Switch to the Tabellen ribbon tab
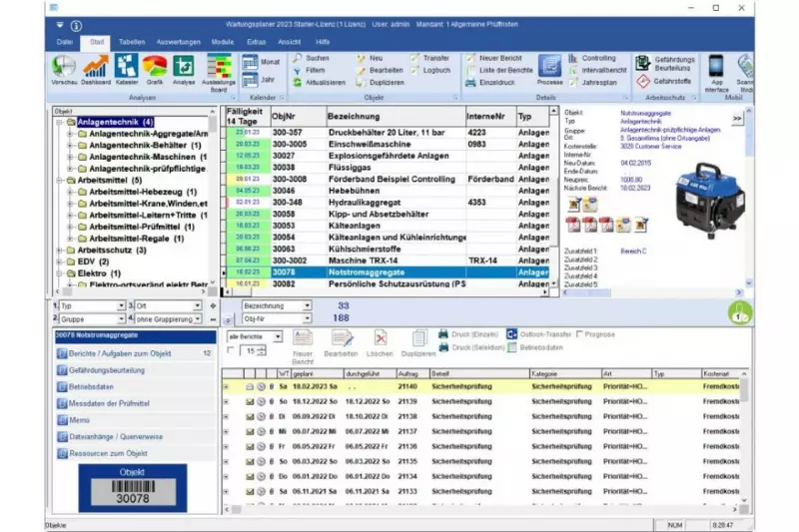Viewport: 799px width, 532px height. tap(131, 42)
